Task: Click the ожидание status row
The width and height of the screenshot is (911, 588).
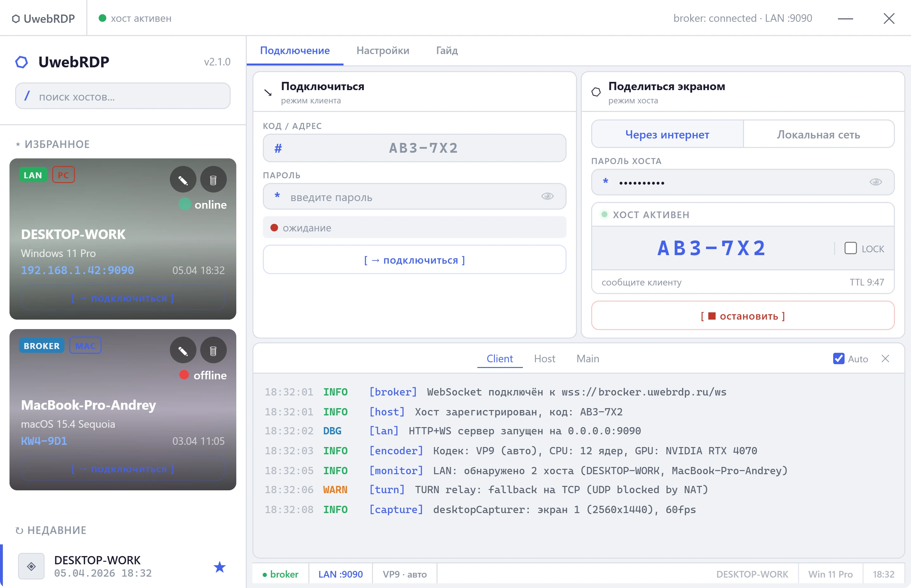Action: (x=414, y=228)
